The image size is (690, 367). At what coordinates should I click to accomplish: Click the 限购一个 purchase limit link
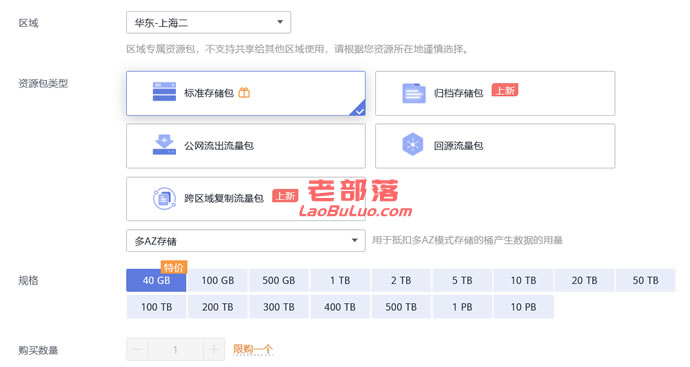point(253,349)
